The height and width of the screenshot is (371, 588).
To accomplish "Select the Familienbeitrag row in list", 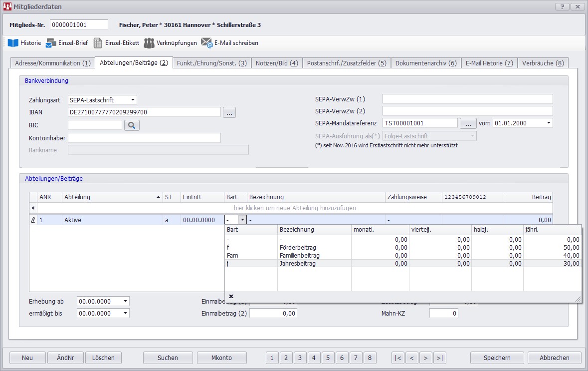I will tap(299, 255).
